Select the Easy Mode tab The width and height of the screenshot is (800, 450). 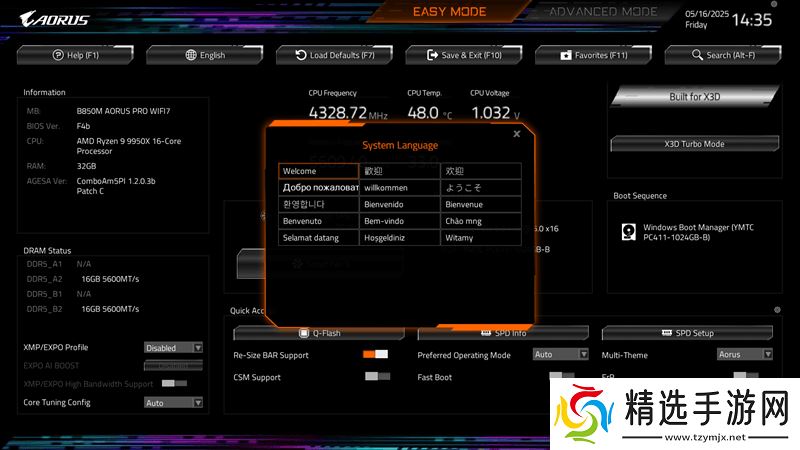[449, 12]
